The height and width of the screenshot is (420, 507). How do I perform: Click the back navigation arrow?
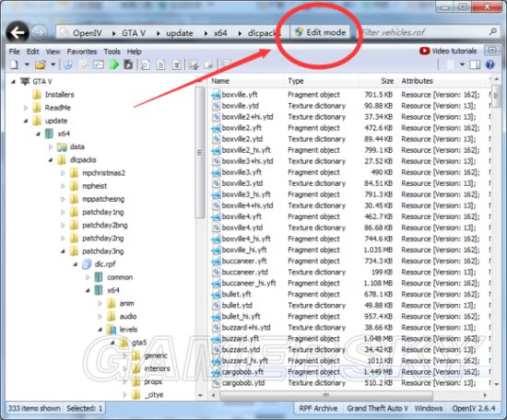pos(18,32)
